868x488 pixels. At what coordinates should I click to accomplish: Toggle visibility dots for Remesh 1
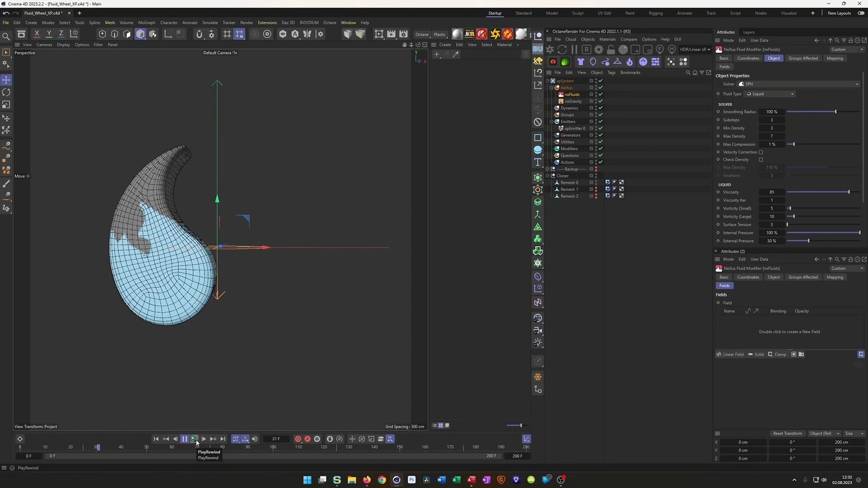coord(596,189)
